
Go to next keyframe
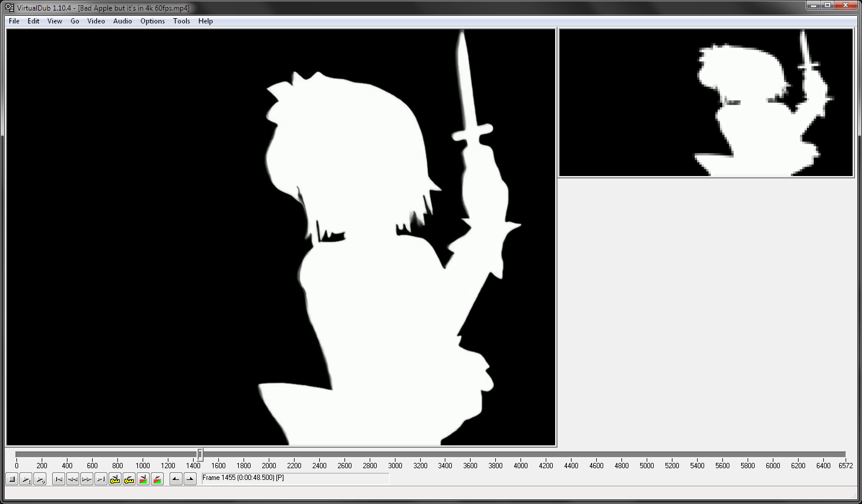click(x=129, y=479)
